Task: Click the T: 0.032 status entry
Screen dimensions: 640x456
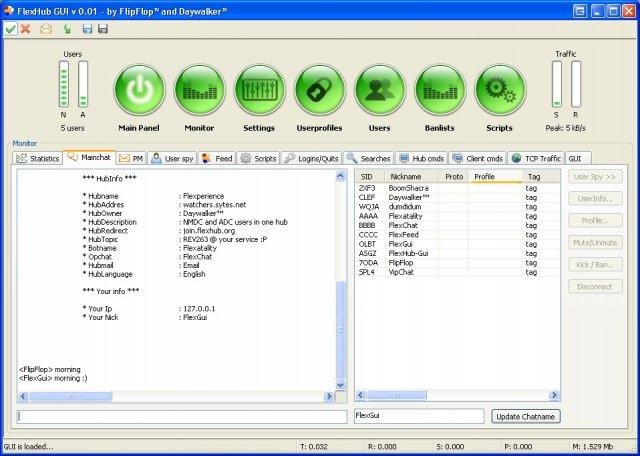Action: tap(314, 447)
